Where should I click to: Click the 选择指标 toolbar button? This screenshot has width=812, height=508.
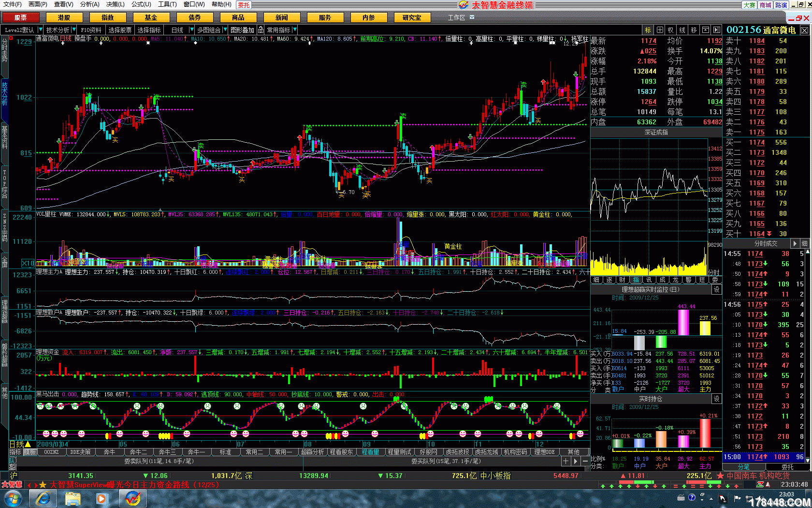click(x=149, y=30)
